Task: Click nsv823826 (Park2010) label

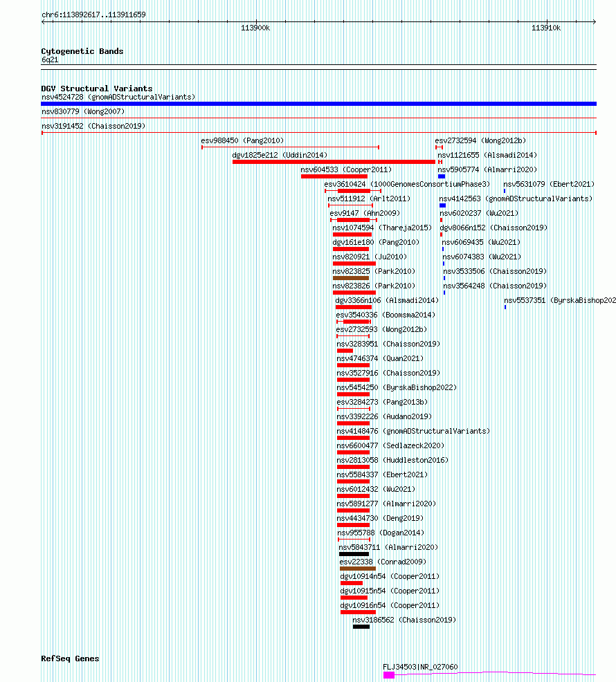Action: (374, 286)
